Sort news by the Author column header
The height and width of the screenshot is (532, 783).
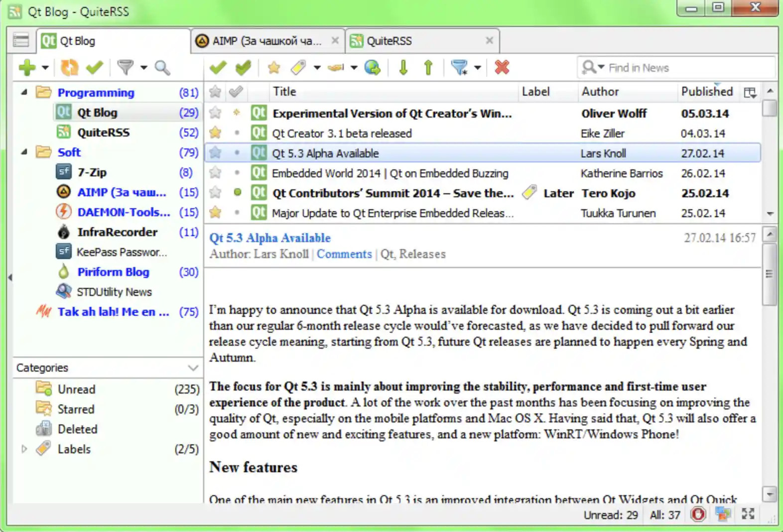coord(627,92)
